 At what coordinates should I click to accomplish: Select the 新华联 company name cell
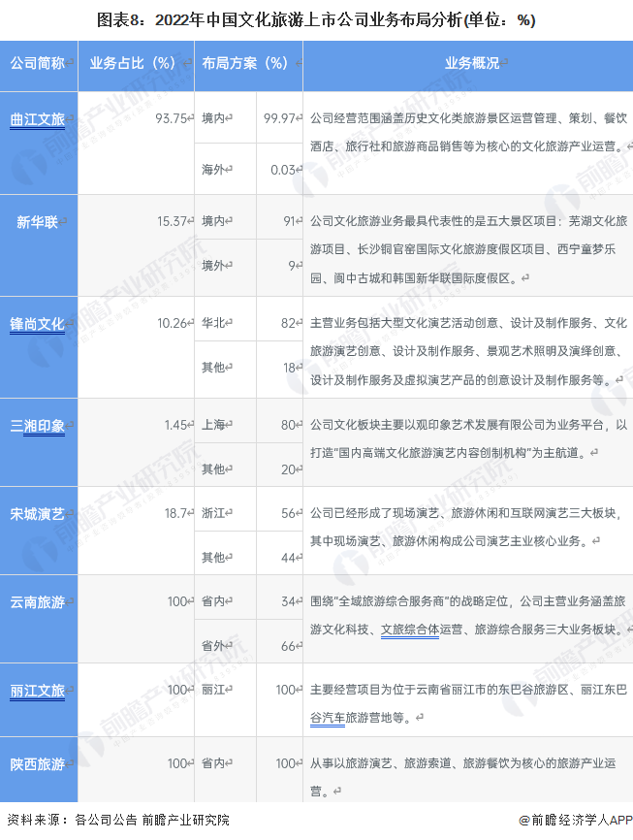39,245
